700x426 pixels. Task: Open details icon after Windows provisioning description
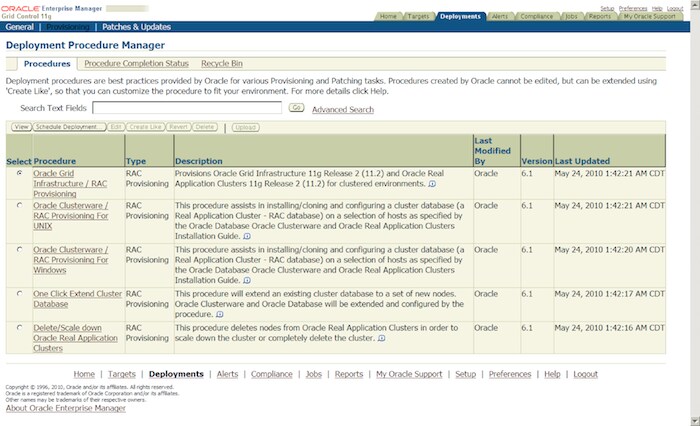tap(247, 280)
